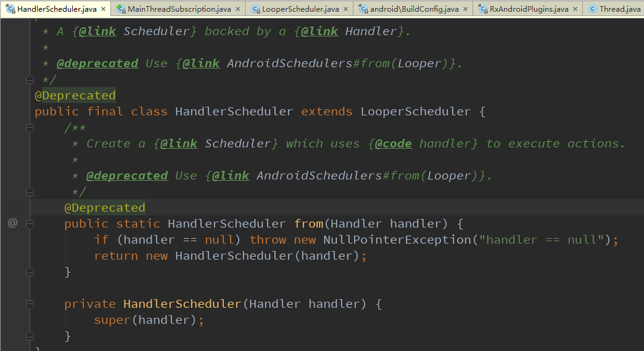Close the RxAndroidPlugins.java tab
The height and width of the screenshot is (351, 644).
[x=575, y=9]
